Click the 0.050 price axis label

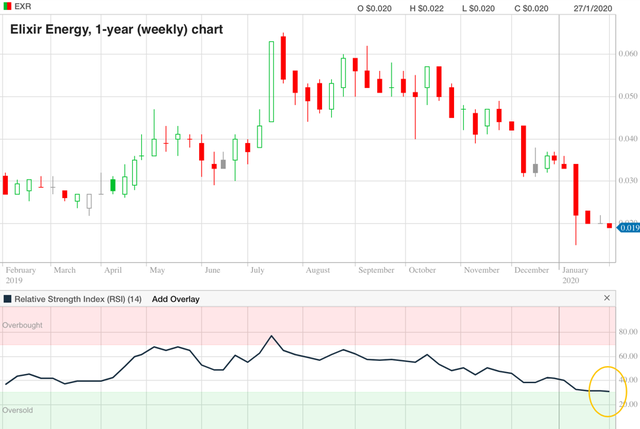628,96
